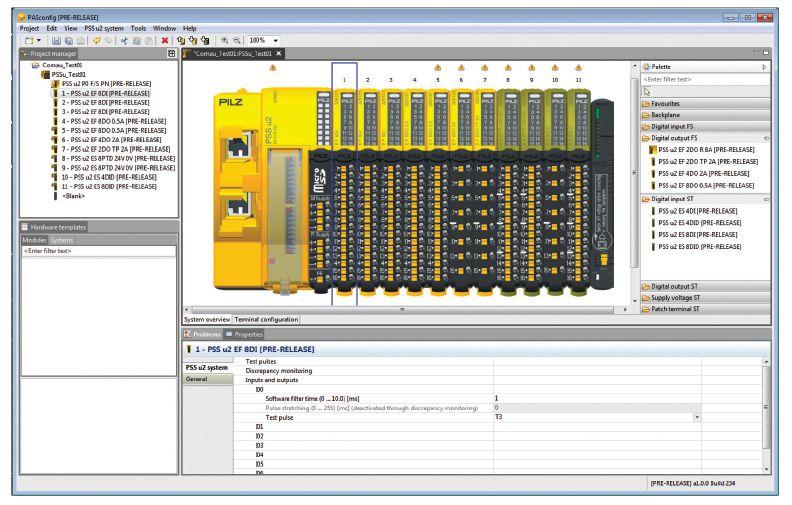Viewport: 792px width, 505px height.
Task: Expand the Supply voltage ST drawer
Action: coord(706,298)
